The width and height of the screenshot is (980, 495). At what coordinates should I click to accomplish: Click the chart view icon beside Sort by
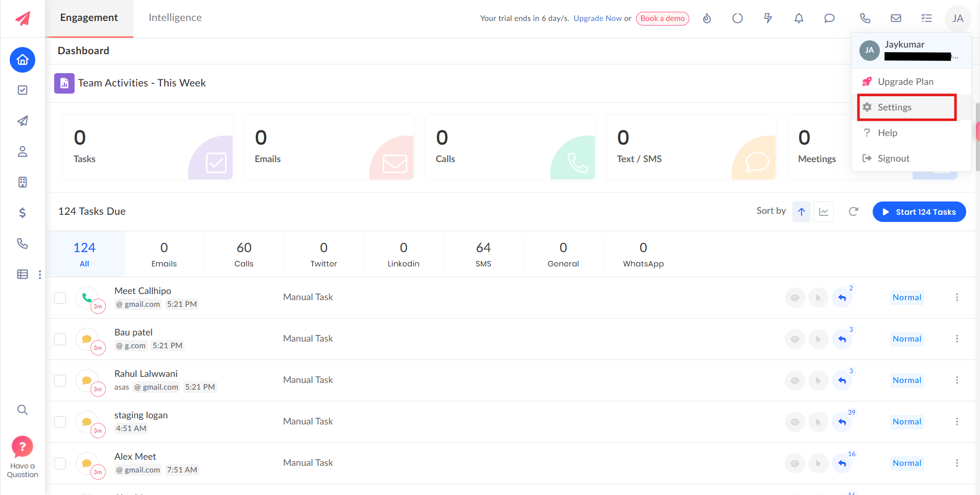point(824,212)
